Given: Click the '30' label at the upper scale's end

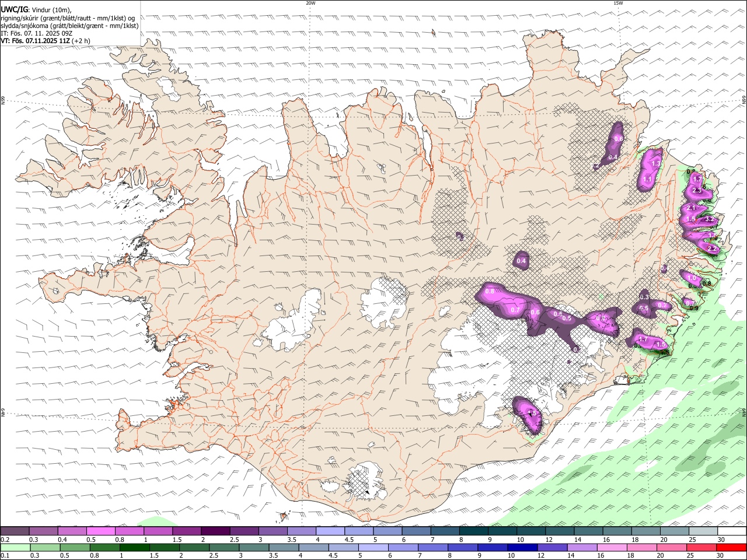Looking at the screenshot, I should pyautogui.click(x=721, y=540).
